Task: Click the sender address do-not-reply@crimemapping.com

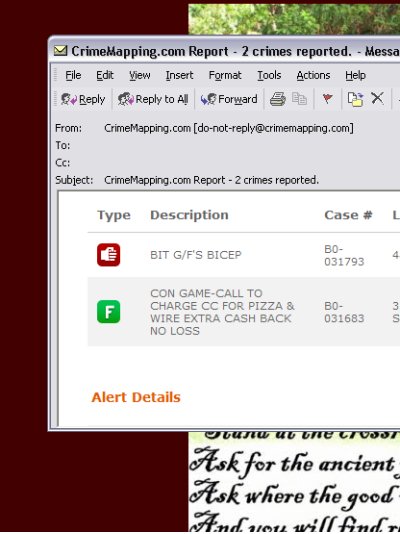Action: point(274,128)
